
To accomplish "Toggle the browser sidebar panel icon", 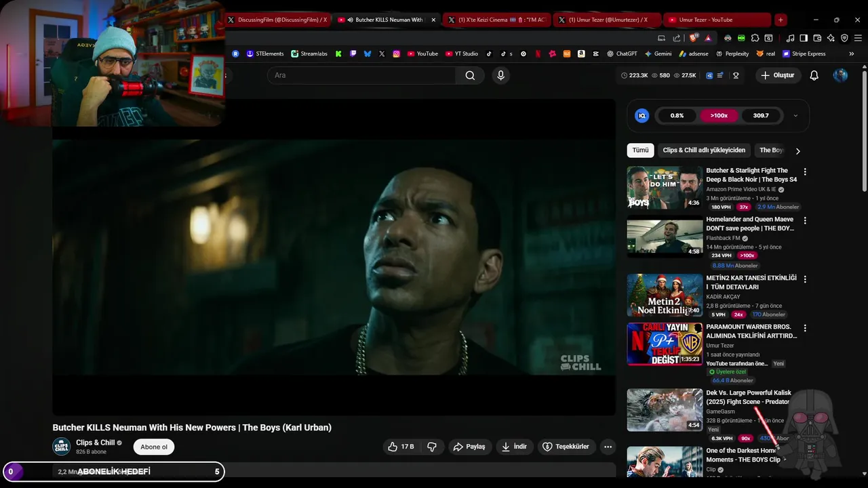I will coord(804,38).
